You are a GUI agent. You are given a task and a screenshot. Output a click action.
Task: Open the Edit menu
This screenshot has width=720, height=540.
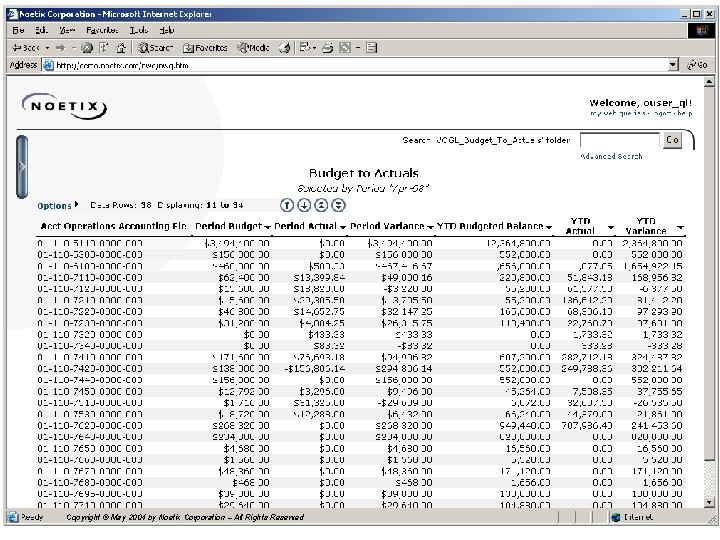(41, 30)
